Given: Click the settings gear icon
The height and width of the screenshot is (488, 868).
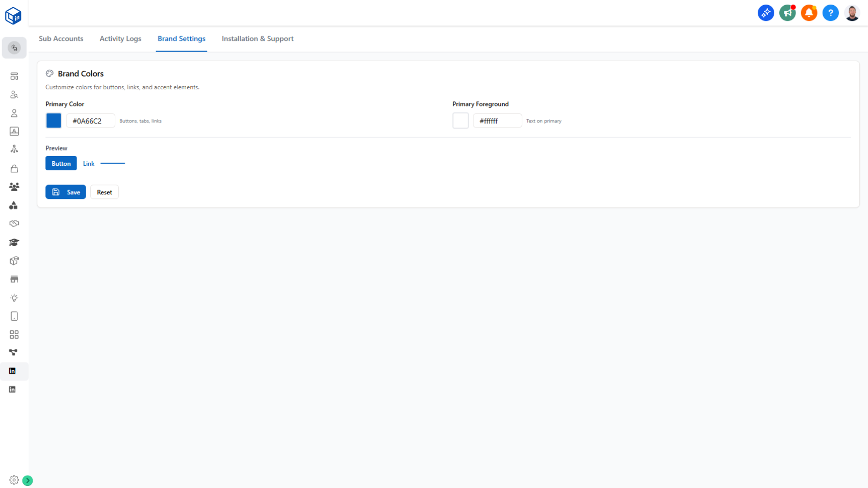Looking at the screenshot, I should pos(14,480).
